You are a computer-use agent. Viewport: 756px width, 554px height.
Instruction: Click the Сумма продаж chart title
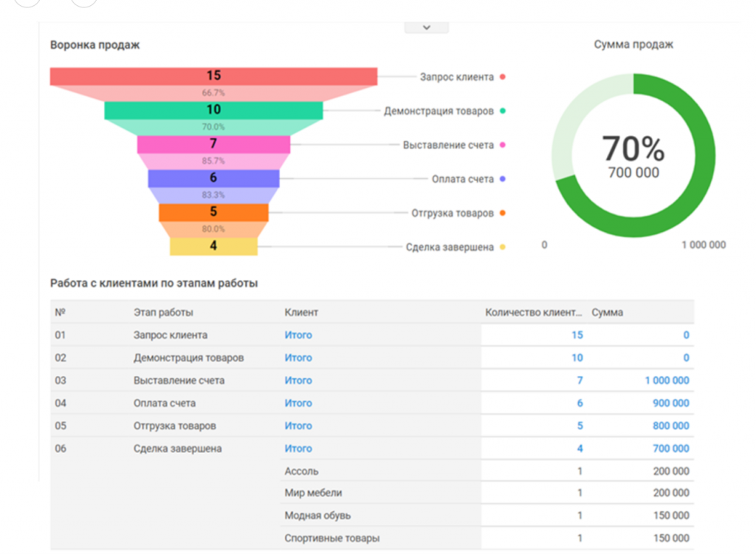(x=633, y=44)
